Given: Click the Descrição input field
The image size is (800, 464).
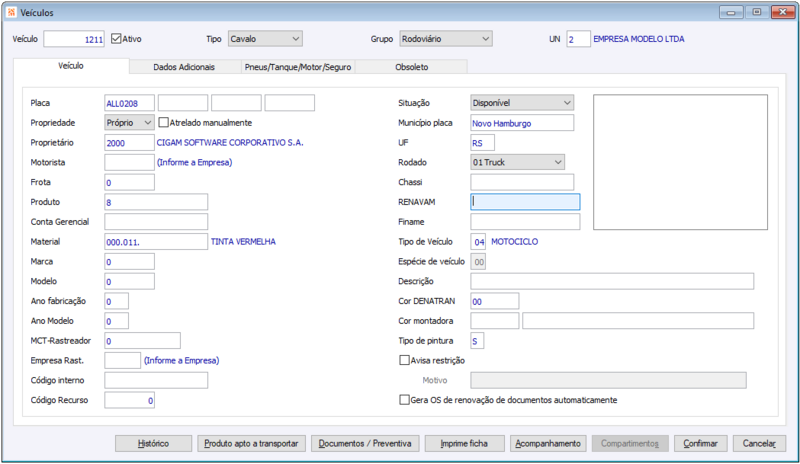Looking at the screenshot, I should [x=612, y=281].
